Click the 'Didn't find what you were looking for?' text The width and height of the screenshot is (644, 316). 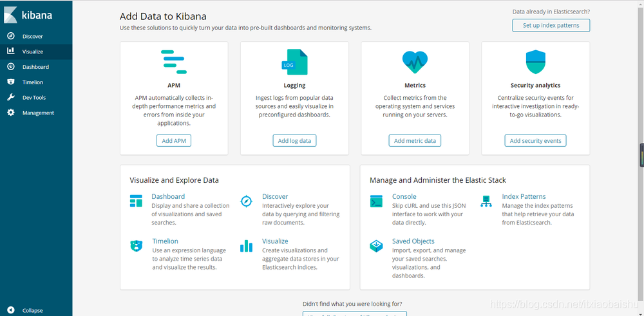pyautogui.click(x=352, y=304)
